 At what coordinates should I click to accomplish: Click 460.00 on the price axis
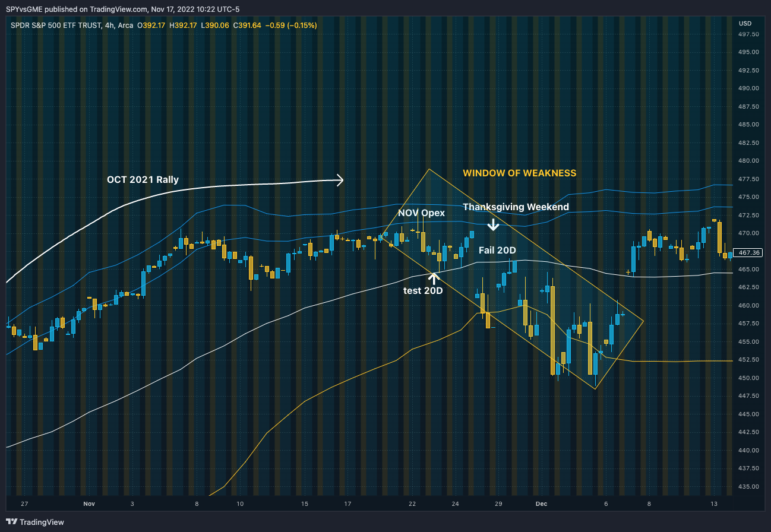(x=748, y=305)
